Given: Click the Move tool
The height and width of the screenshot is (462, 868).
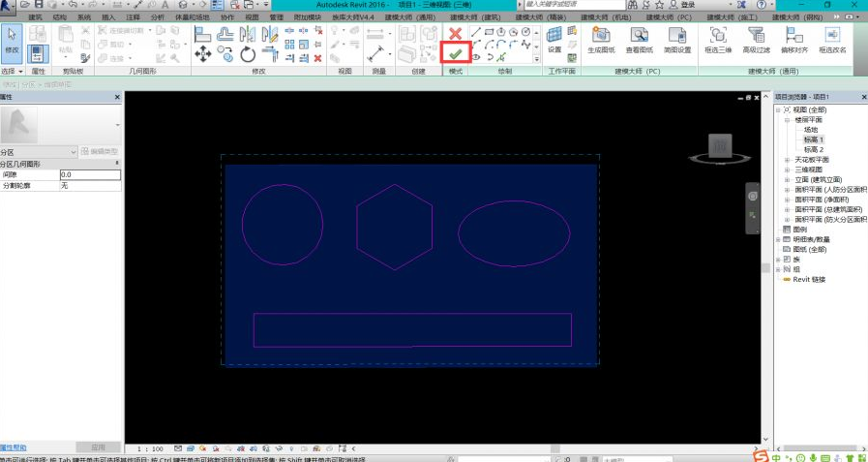Looking at the screenshot, I should [202, 53].
